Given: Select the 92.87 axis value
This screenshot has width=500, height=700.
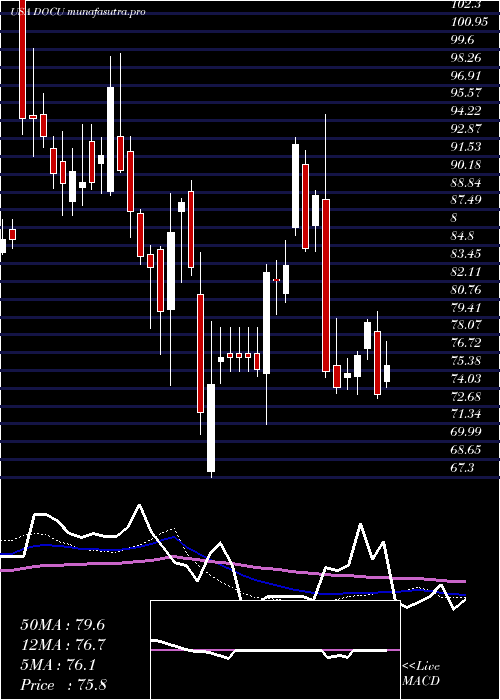Looking at the screenshot, I should click(x=466, y=129).
